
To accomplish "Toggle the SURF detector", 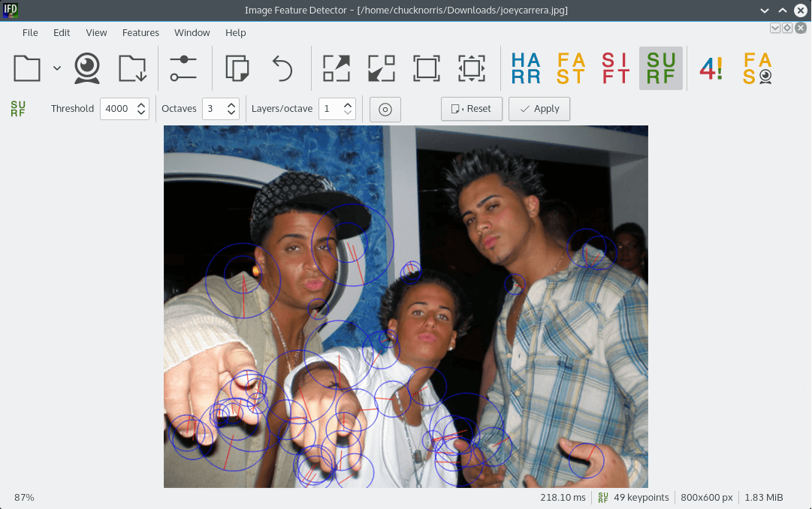I will [660, 68].
